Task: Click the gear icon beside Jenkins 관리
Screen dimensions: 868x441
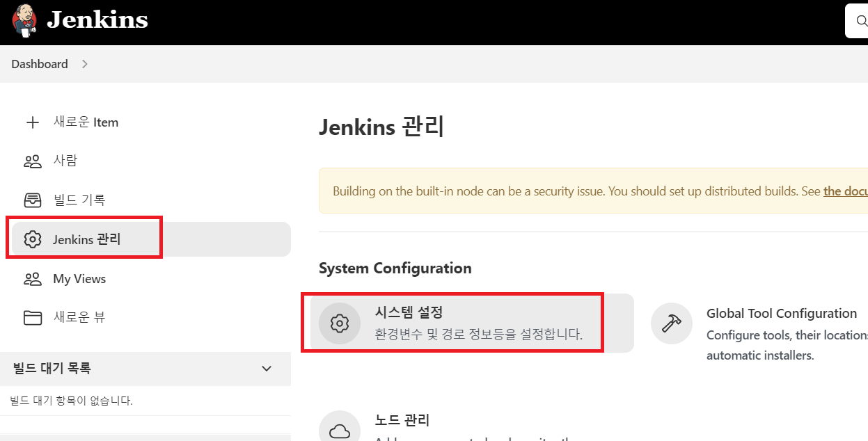Action: [x=32, y=239]
